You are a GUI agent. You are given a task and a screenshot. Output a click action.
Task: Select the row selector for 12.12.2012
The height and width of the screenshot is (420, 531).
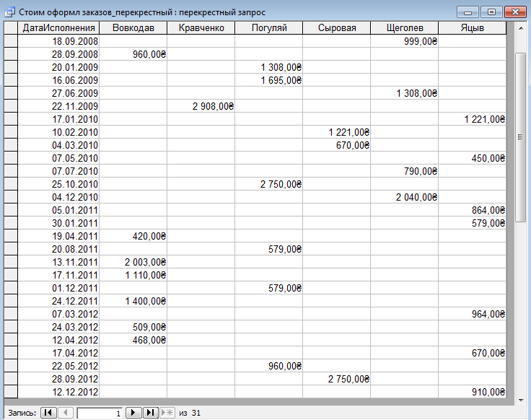point(11,392)
